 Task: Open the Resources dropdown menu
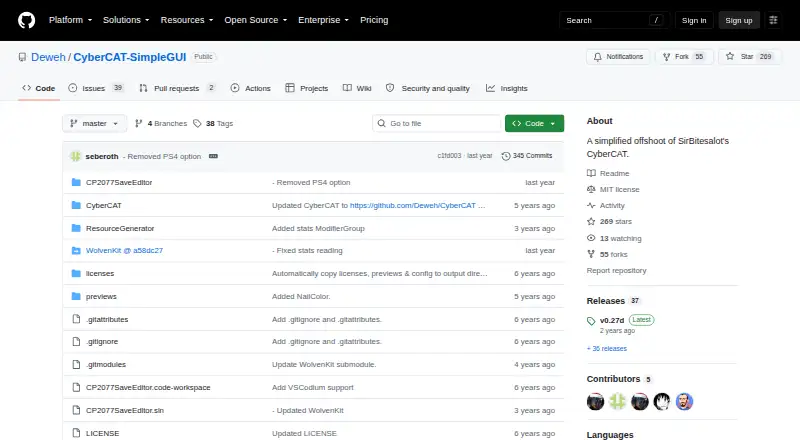coord(187,20)
